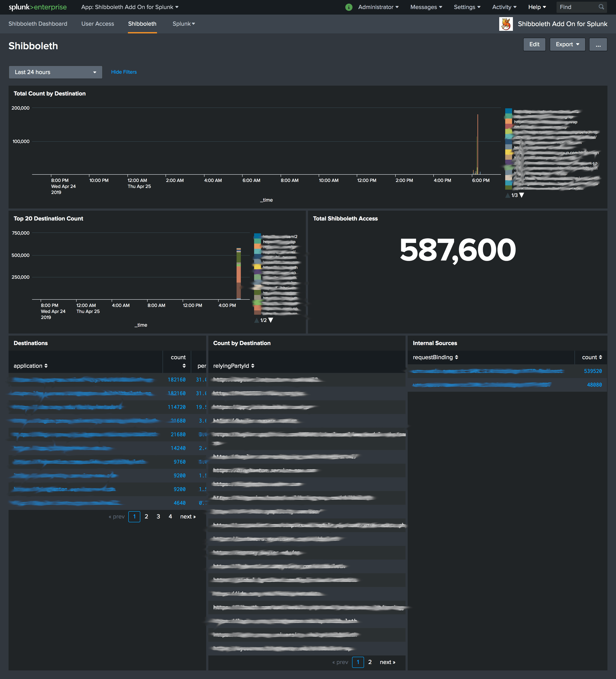Click the Shibboleth Add On app logo
Viewport: 616px width, 679px height.
click(x=506, y=24)
